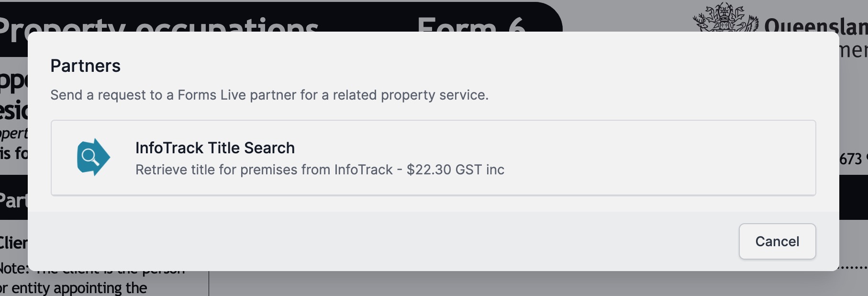The image size is (868, 296).
Task: Click the Partners dialog heading
Action: coord(86,65)
